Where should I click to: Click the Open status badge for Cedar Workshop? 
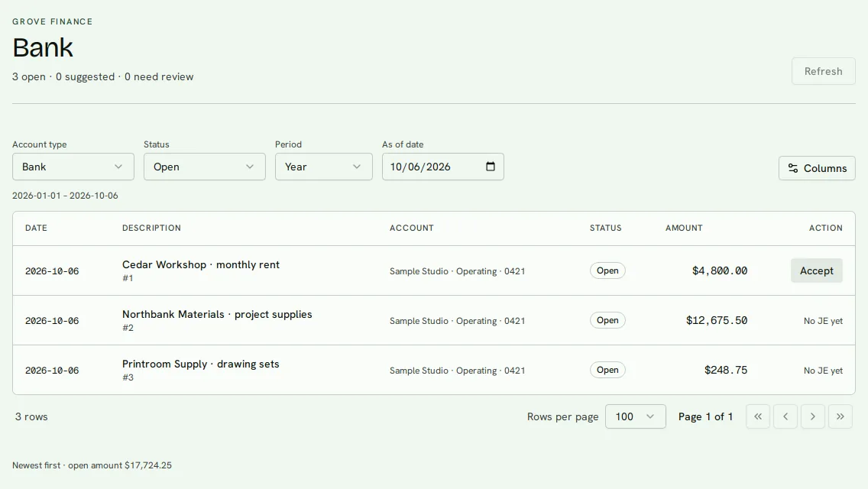click(x=607, y=270)
